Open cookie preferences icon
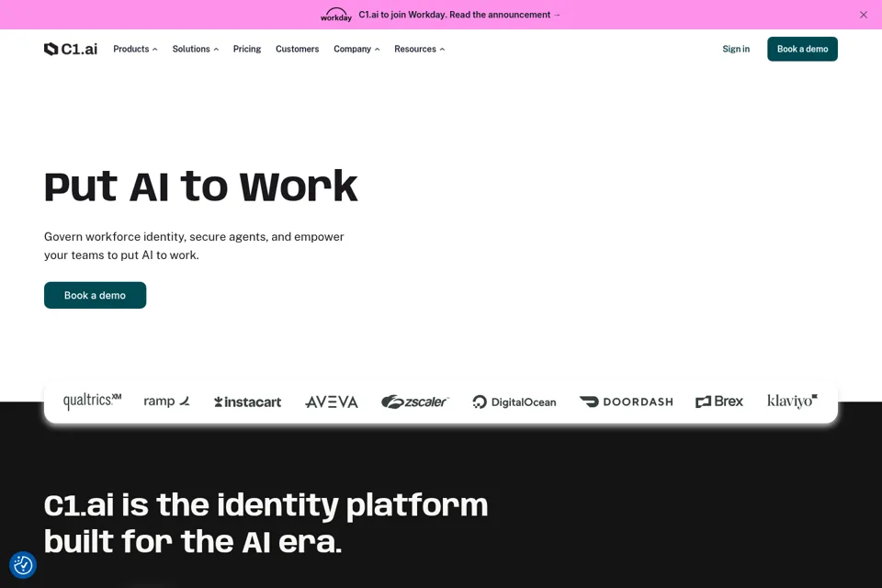Viewport: 882px width, 588px height. (23, 565)
